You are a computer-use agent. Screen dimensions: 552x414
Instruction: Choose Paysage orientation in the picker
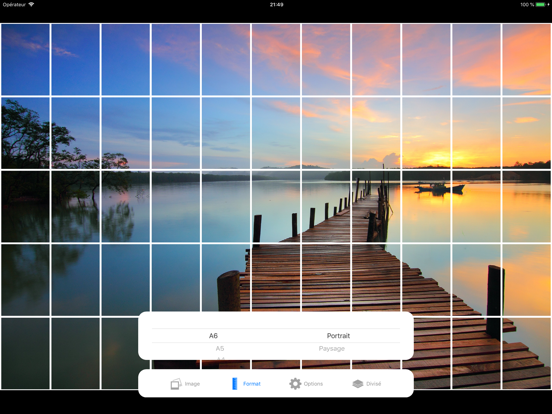pos(332,349)
